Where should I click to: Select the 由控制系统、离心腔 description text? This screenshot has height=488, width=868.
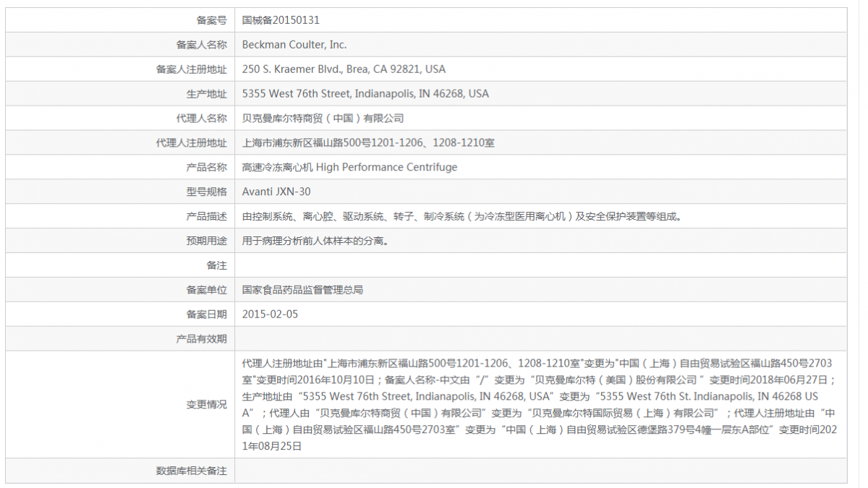(462, 217)
